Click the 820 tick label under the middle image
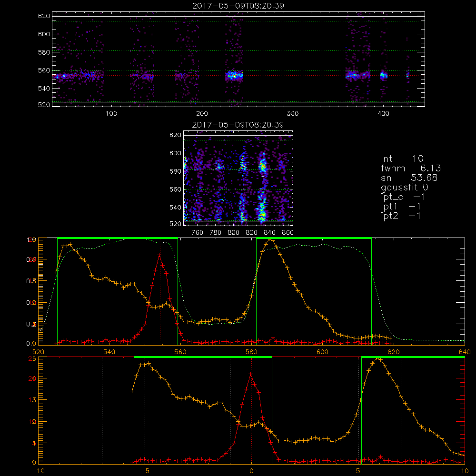The image size is (476, 476). click(x=252, y=233)
